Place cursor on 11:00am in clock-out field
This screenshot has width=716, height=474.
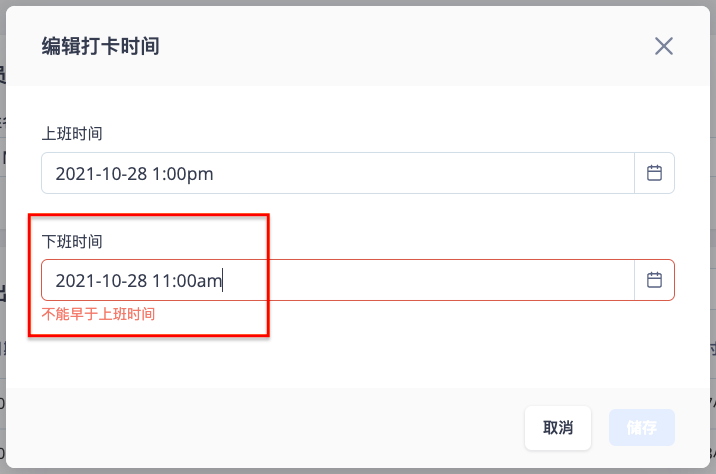[x=187, y=281]
